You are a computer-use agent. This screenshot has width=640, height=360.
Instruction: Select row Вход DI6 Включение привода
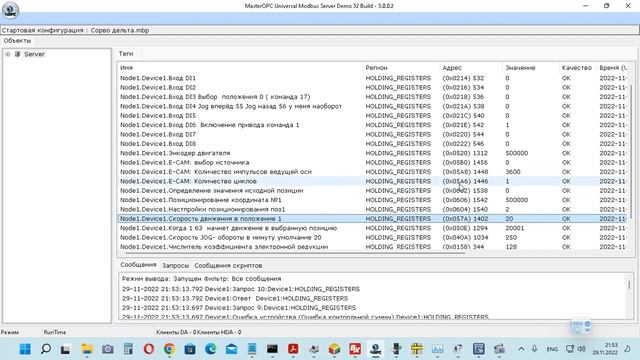tap(373, 125)
